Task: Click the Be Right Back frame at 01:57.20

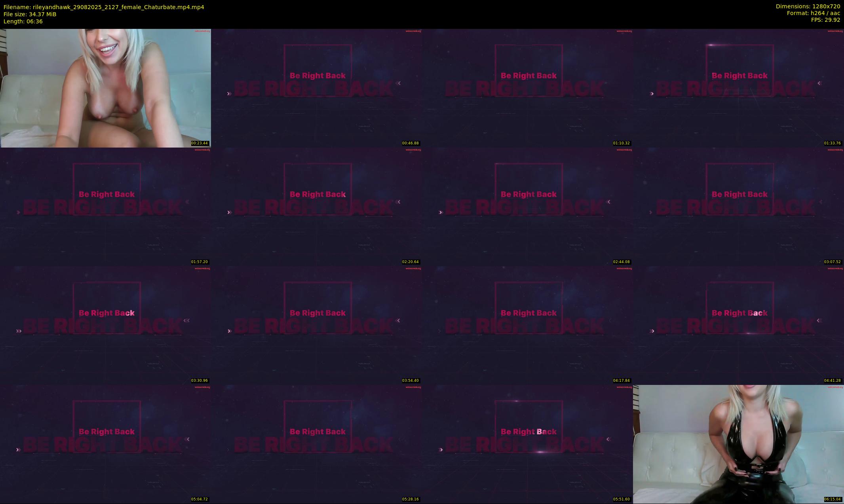Action: click(x=105, y=207)
